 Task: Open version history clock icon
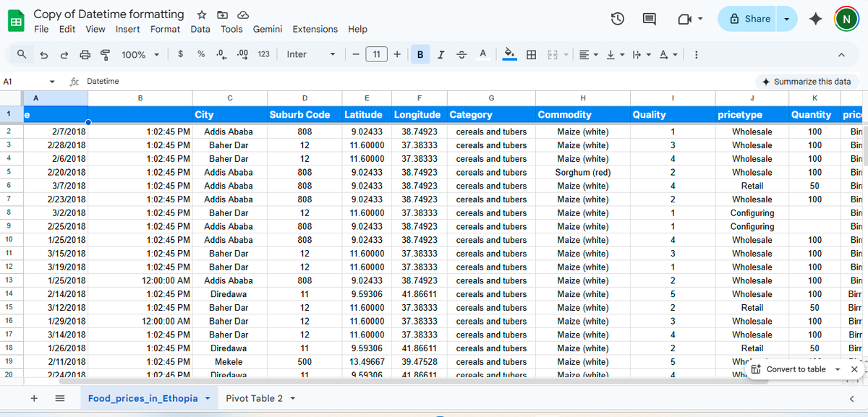618,20
